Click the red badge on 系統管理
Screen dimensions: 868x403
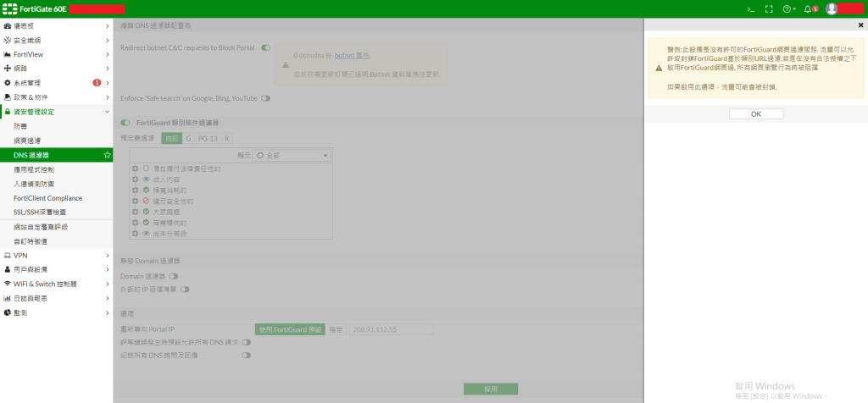[97, 83]
